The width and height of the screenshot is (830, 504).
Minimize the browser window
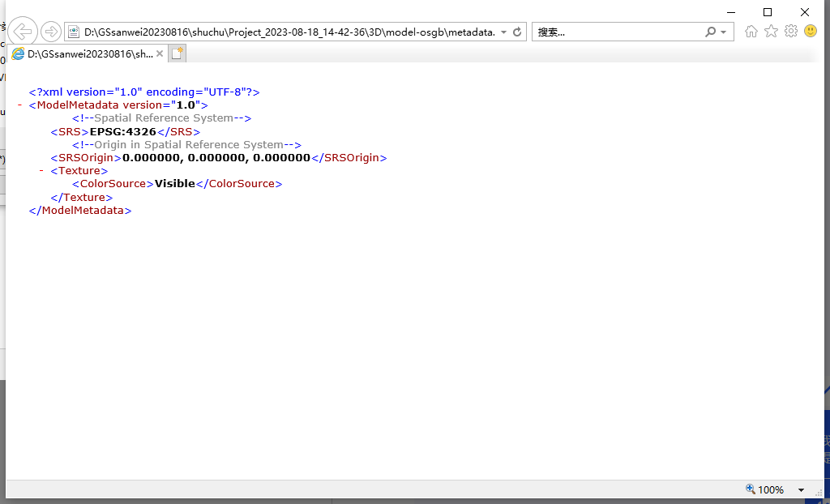(x=731, y=12)
